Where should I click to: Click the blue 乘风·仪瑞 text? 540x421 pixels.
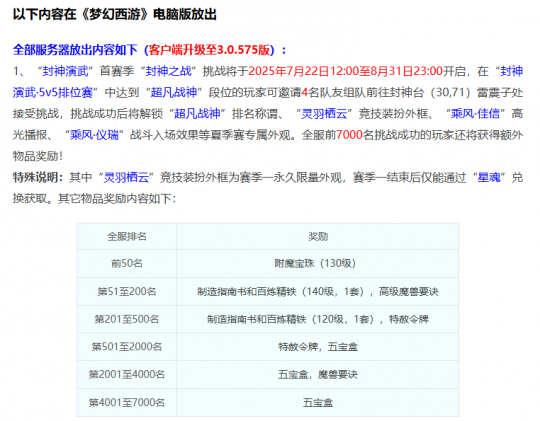point(94,135)
